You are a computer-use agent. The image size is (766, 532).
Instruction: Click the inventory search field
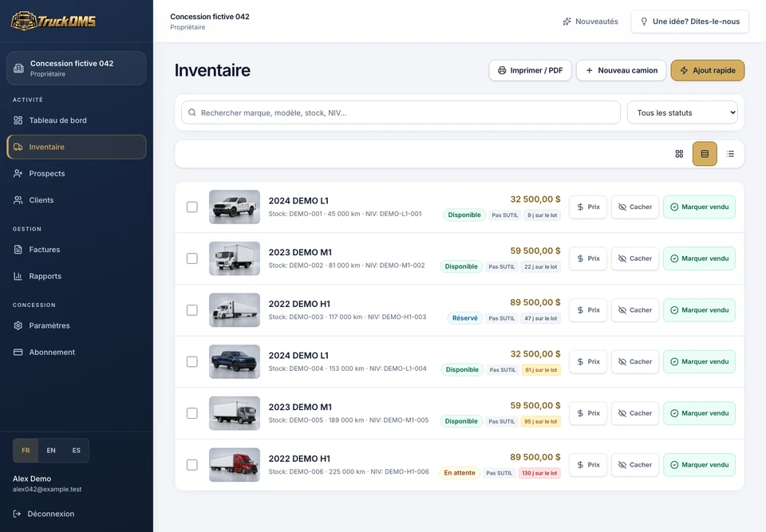coord(401,112)
